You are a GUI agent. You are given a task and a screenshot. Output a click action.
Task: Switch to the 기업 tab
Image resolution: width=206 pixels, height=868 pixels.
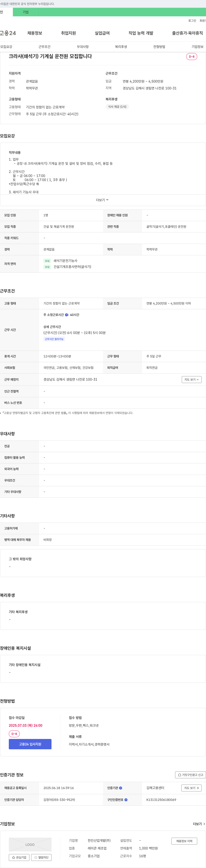pos(26,12)
